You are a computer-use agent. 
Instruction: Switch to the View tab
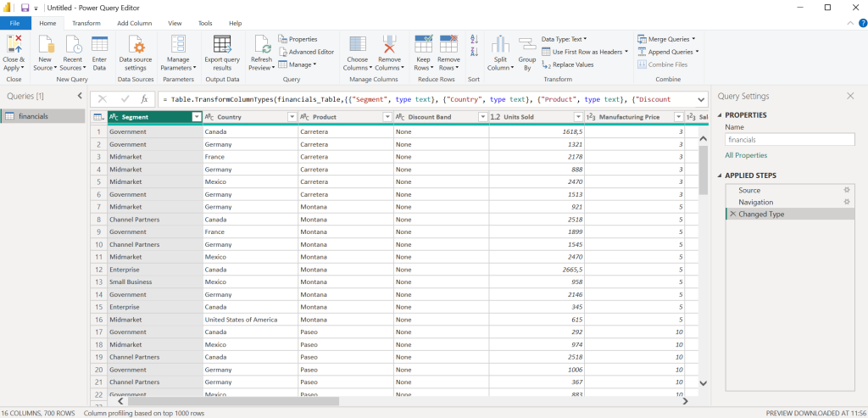tap(175, 23)
